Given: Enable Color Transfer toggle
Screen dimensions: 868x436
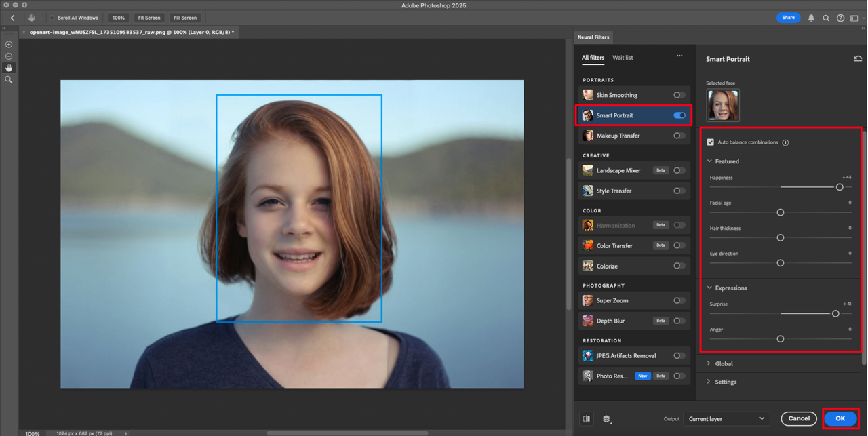Looking at the screenshot, I should tap(679, 245).
